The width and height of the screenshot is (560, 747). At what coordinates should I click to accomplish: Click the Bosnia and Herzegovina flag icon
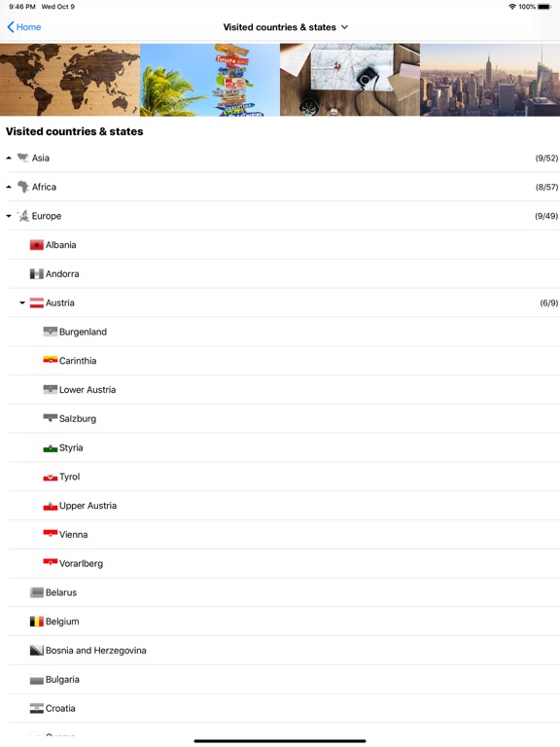[x=37, y=651]
